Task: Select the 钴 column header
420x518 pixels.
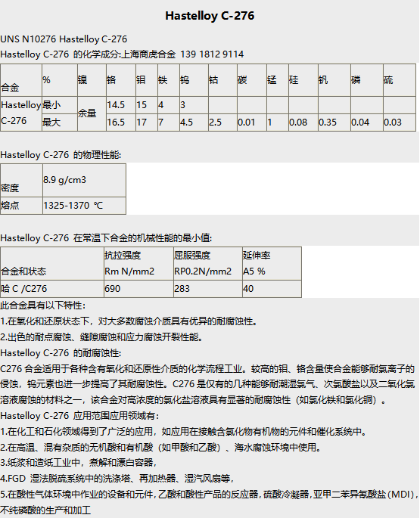Action: click(x=222, y=80)
